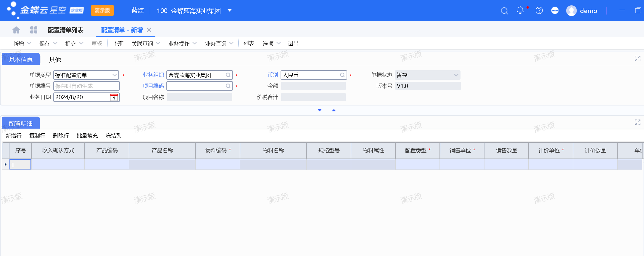Expand the 选项 menu

278,43
